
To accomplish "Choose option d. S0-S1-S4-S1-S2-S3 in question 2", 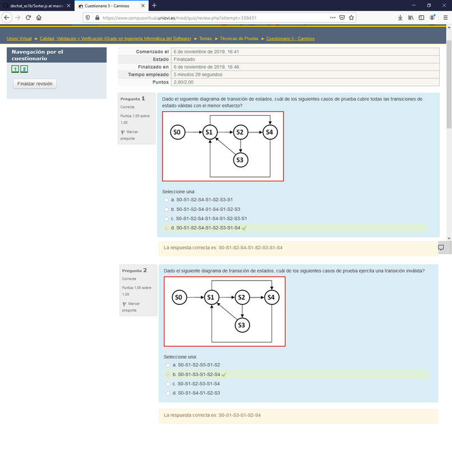I will point(167,393).
